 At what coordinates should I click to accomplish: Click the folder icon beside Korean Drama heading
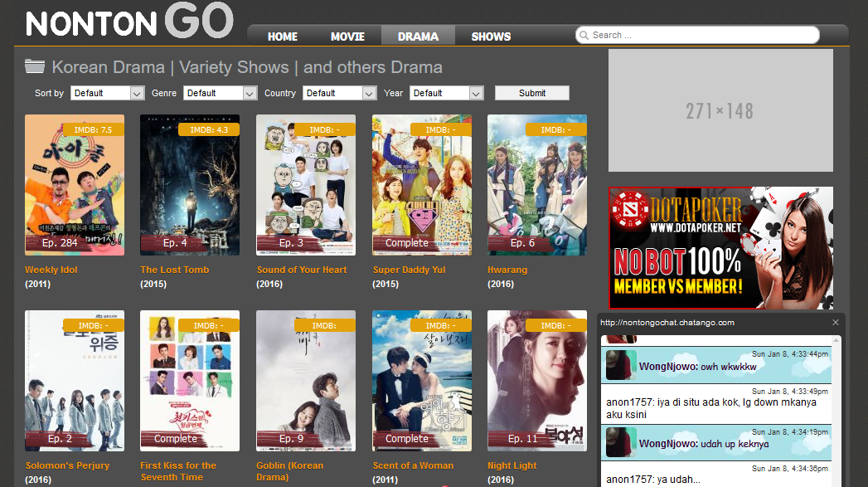pyautogui.click(x=34, y=66)
